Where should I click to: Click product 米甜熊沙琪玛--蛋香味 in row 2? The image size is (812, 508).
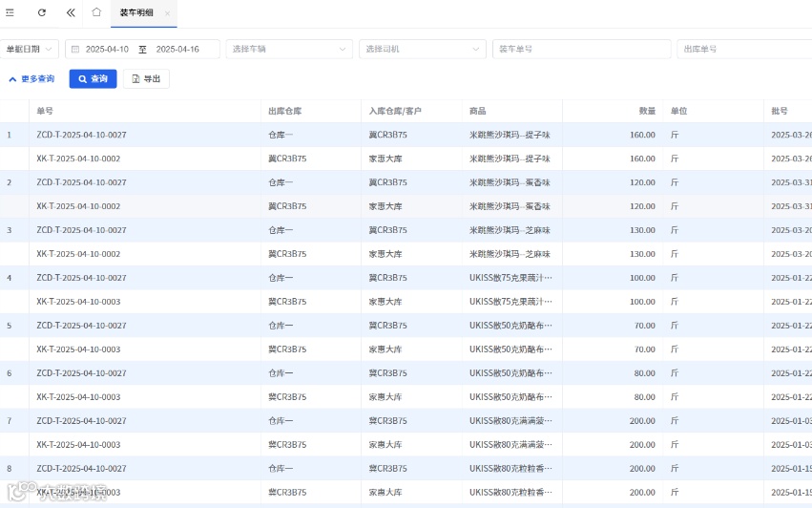(510, 182)
